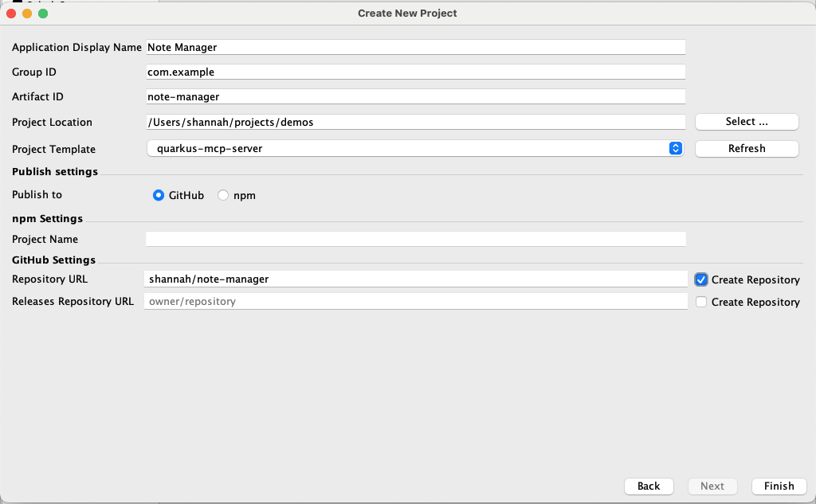Click the npm Settings section heading
Screen dimensions: 816x504
(47, 218)
